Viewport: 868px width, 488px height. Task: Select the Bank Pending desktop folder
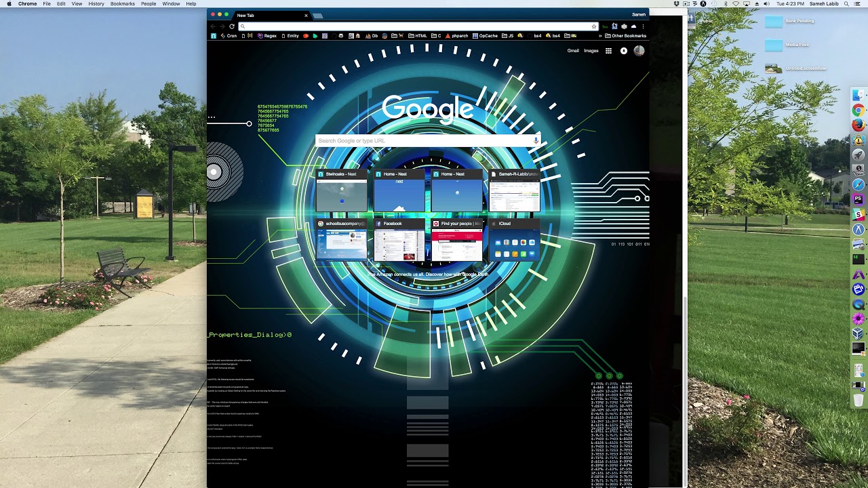[790, 22]
